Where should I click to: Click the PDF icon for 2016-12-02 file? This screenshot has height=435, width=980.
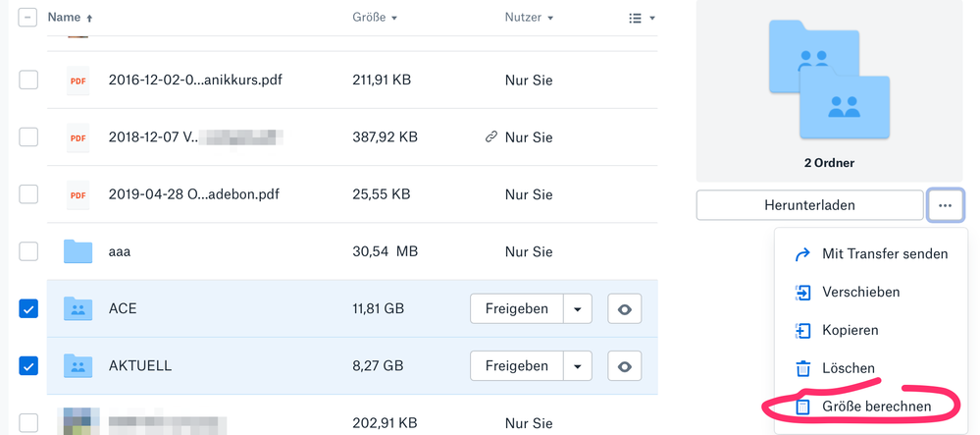(x=77, y=80)
